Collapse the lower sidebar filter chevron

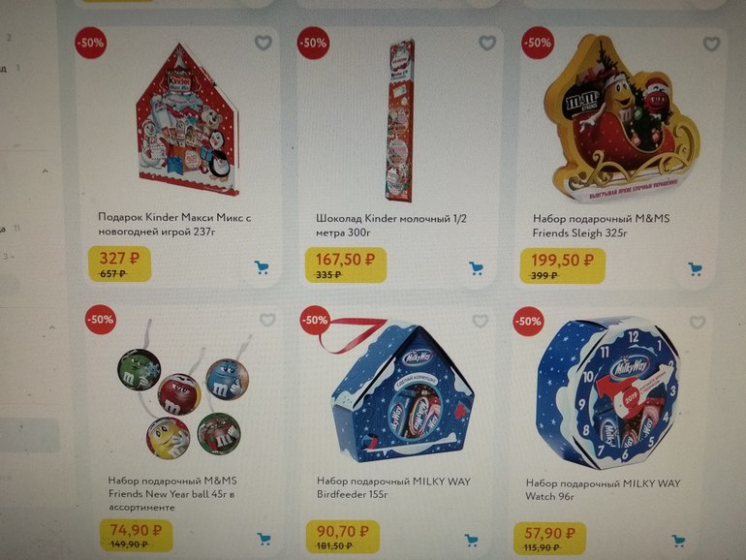point(52,327)
